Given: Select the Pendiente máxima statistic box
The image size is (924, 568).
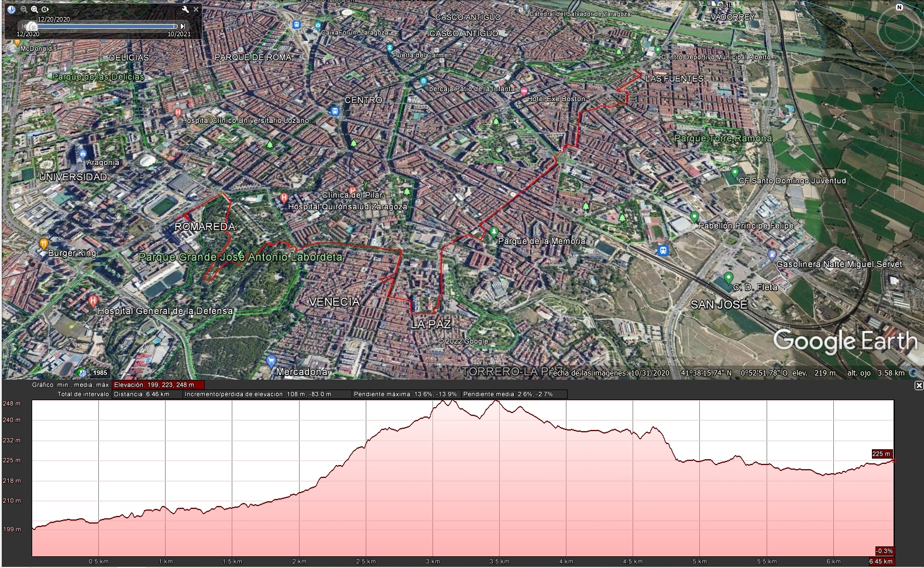Looking at the screenshot, I should point(405,394).
